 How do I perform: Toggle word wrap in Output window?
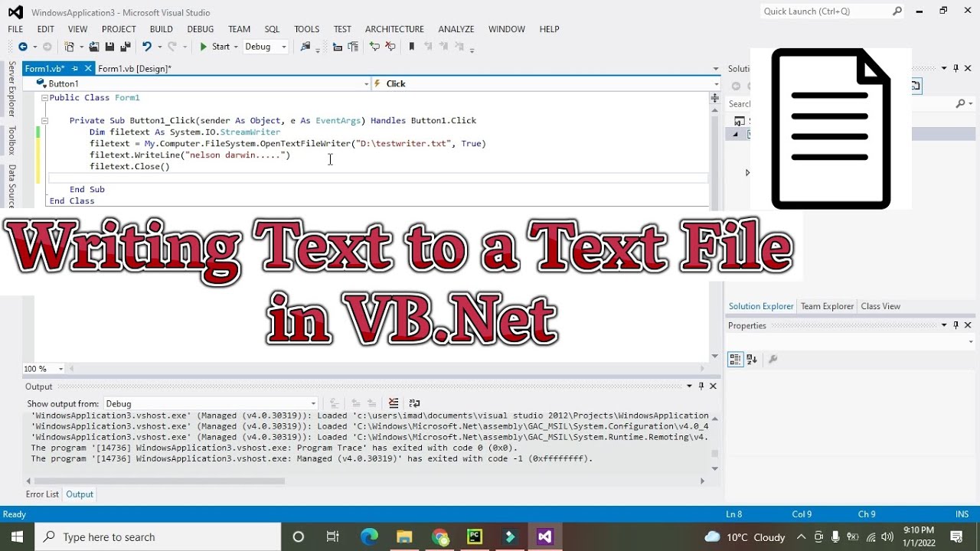pos(414,403)
